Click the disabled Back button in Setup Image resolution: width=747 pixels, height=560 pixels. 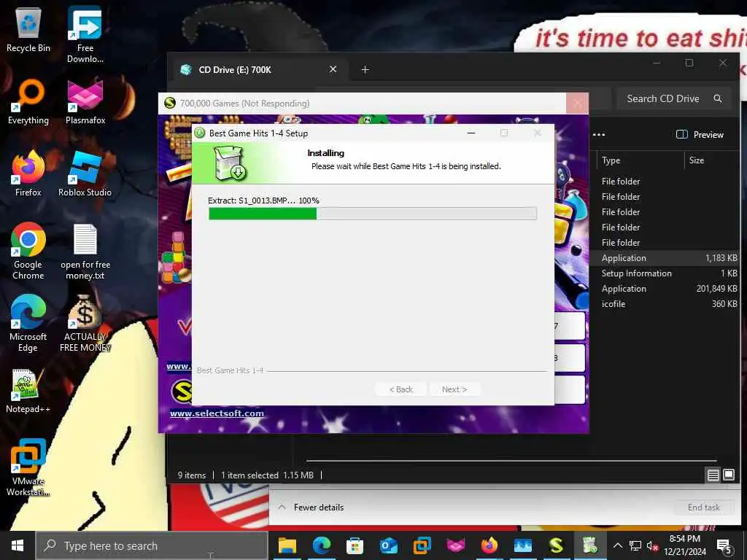point(401,389)
